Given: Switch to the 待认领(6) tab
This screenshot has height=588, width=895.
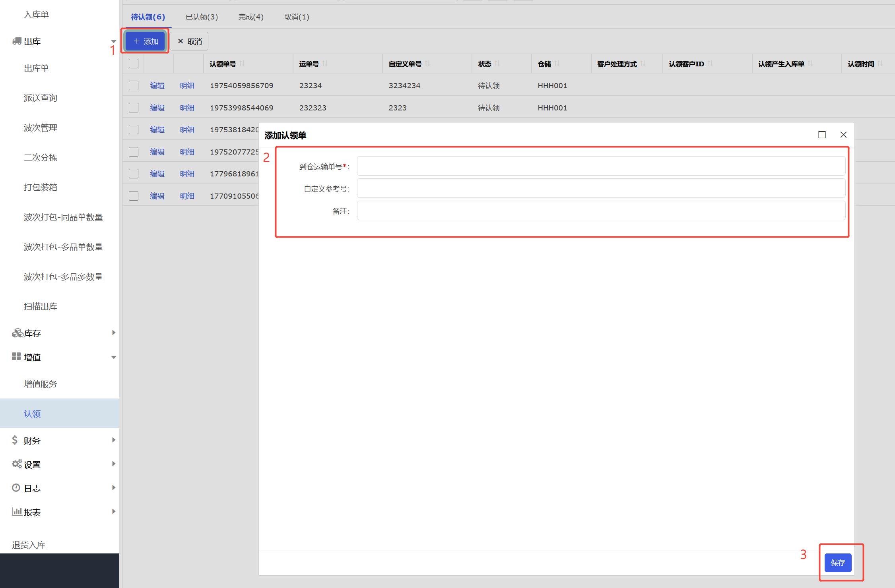Looking at the screenshot, I should pos(148,17).
